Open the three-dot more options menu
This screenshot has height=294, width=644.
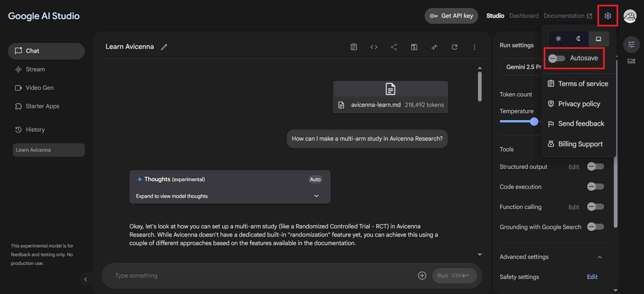[x=474, y=47]
